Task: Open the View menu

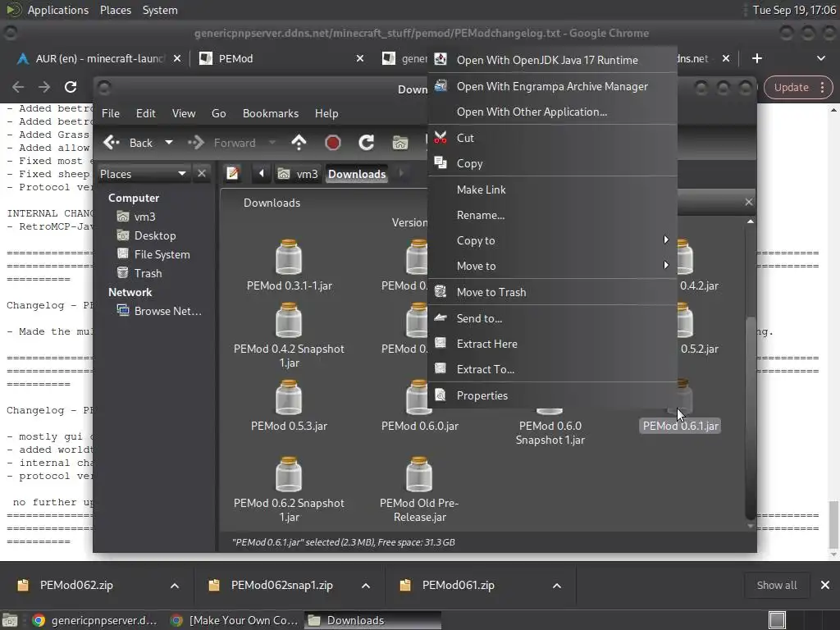Action: tap(184, 113)
